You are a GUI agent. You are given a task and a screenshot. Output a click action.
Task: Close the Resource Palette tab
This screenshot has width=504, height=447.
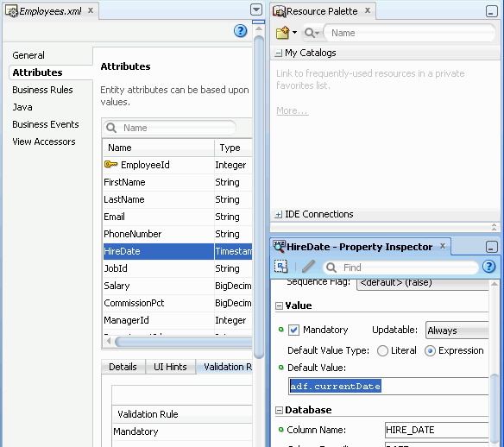(x=368, y=10)
